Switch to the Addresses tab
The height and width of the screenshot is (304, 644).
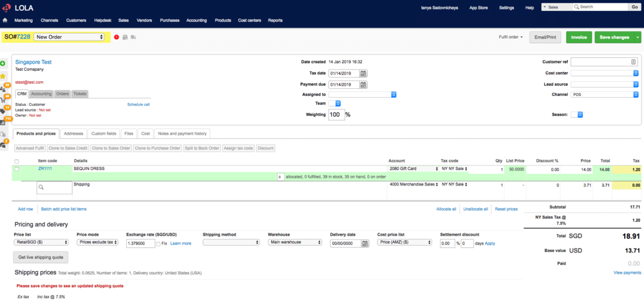click(x=73, y=133)
